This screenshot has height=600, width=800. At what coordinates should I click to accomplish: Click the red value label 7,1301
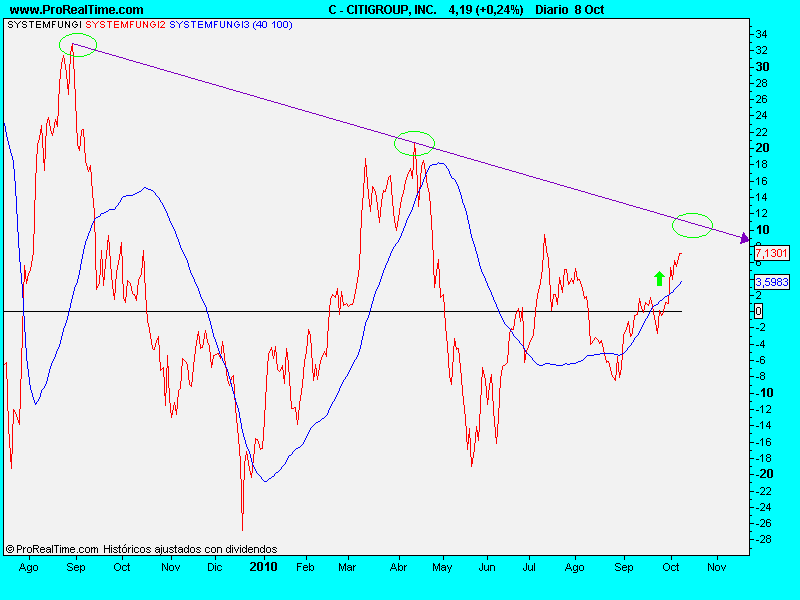tap(771, 253)
